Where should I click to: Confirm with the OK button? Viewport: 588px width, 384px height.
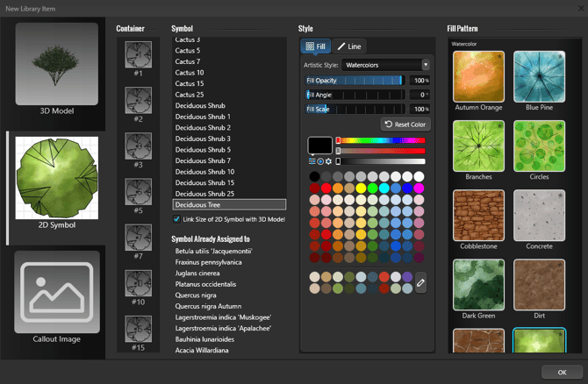tap(562, 372)
